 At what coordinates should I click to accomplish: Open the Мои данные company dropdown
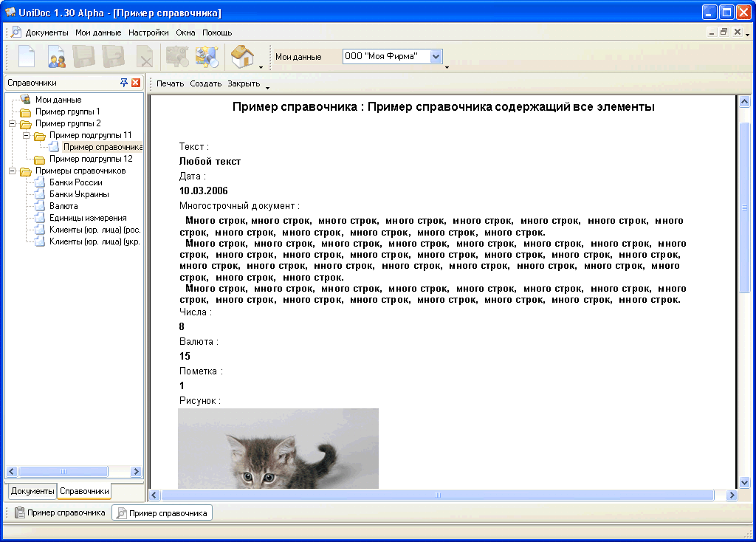[x=436, y=56]
